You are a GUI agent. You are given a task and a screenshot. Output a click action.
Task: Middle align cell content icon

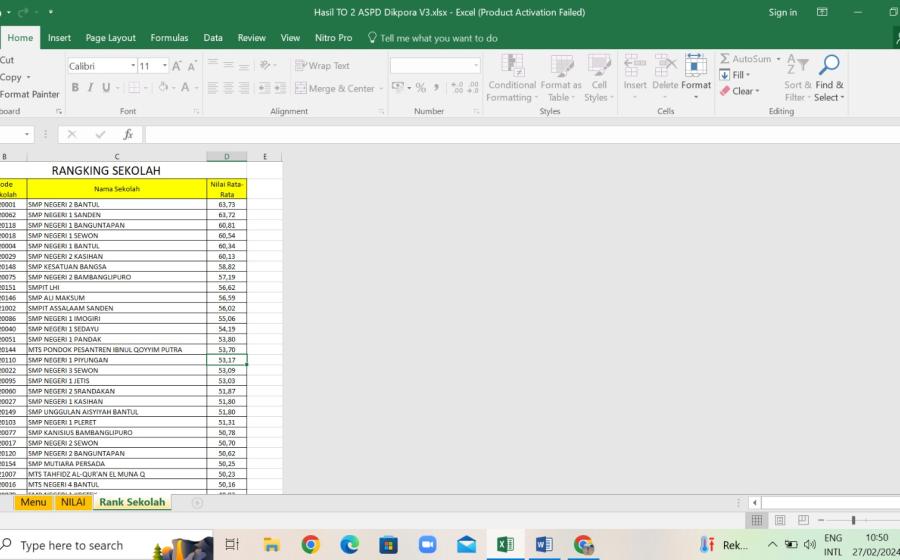coord(228,65)
